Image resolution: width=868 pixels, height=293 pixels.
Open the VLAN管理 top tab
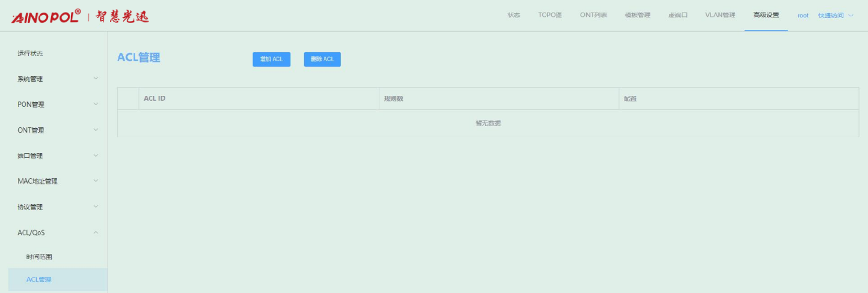(720, 16)
